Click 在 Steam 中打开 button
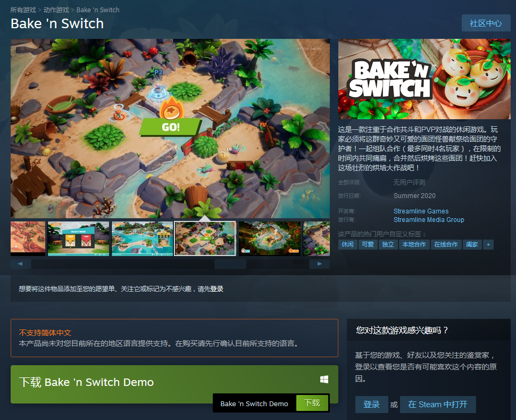The width and height of the screenshot is (516, 420). [437, 405]
